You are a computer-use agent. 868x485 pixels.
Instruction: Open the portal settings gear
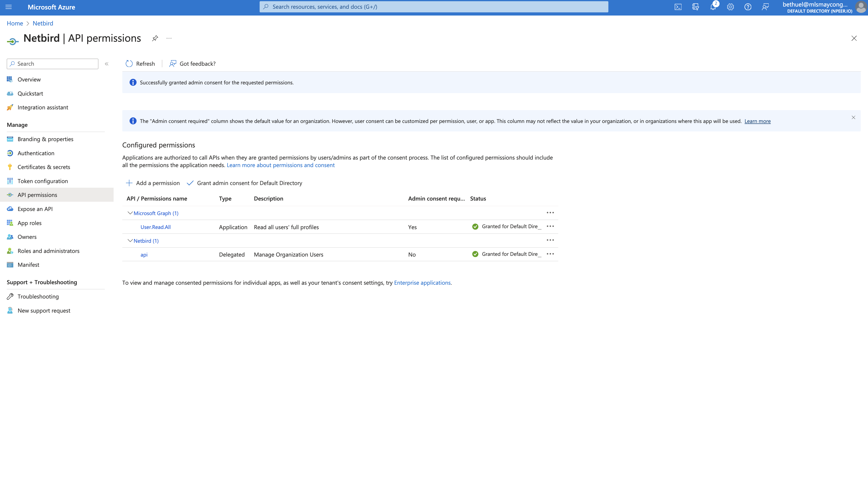click(x=730, y=7)
